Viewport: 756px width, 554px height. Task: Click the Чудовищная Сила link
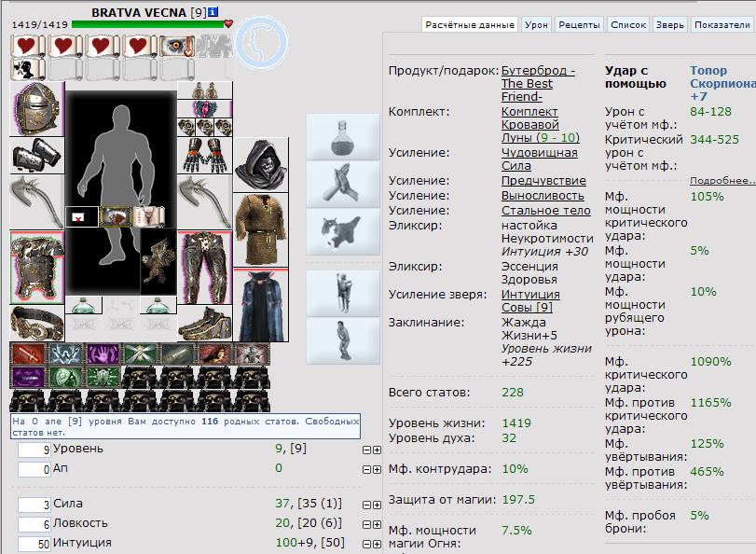click(540, 159)
